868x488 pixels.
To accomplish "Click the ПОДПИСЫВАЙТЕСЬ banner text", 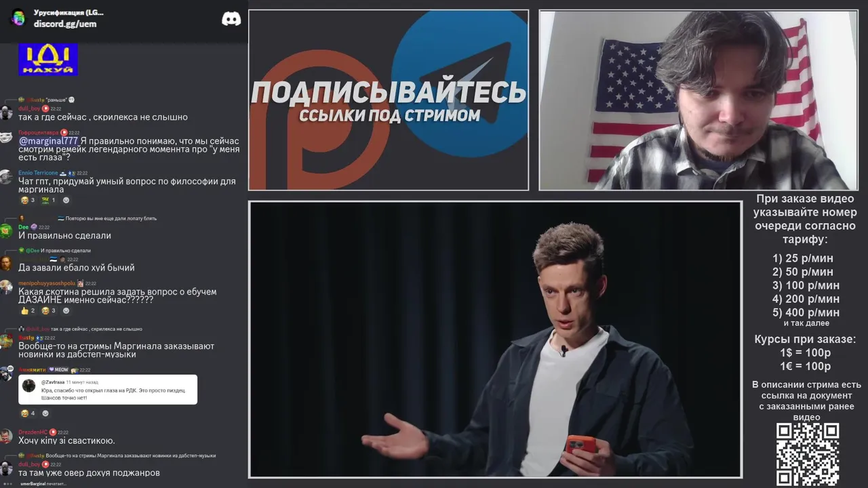I will [x=389, y=93].
